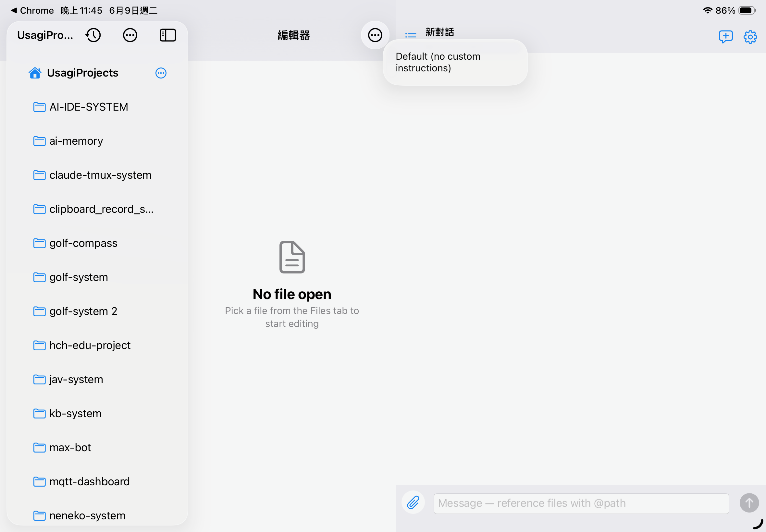Tap the battery indicator in status bar
766x532 pixels.
tap(747, 10)
